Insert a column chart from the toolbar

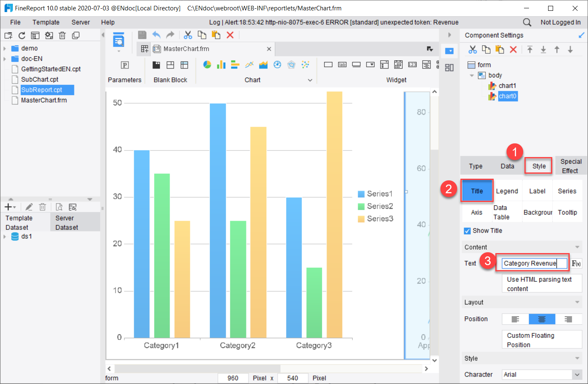click(x=221, y=64)
